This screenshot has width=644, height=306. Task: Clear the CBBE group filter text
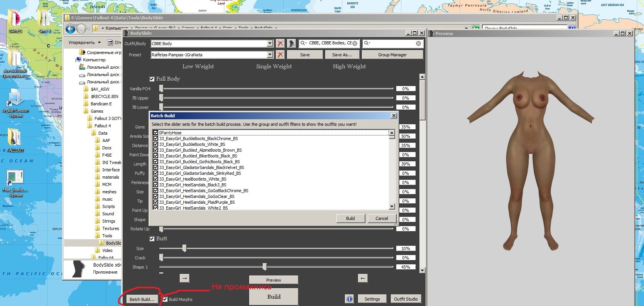tap(355, 44)
